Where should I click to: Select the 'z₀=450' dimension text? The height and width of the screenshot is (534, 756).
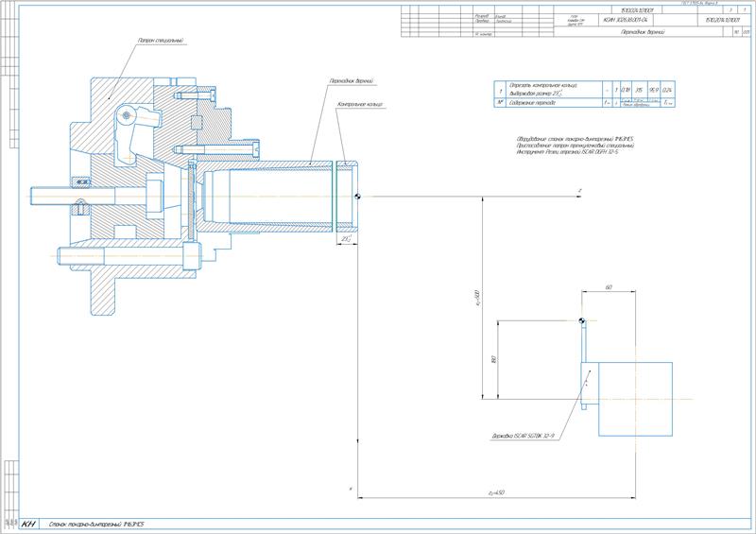click(x=496, y=493)
